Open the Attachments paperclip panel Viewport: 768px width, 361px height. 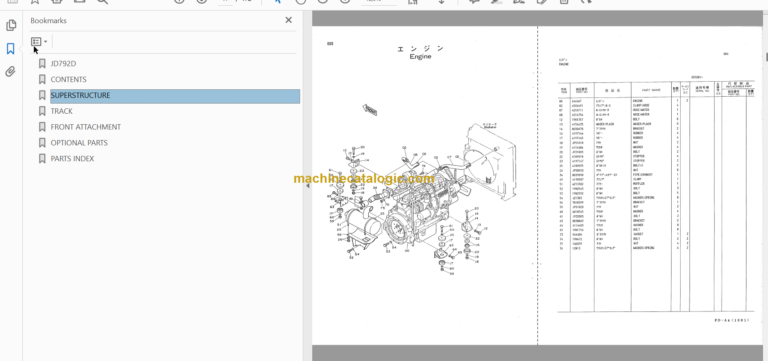[11, 72]
